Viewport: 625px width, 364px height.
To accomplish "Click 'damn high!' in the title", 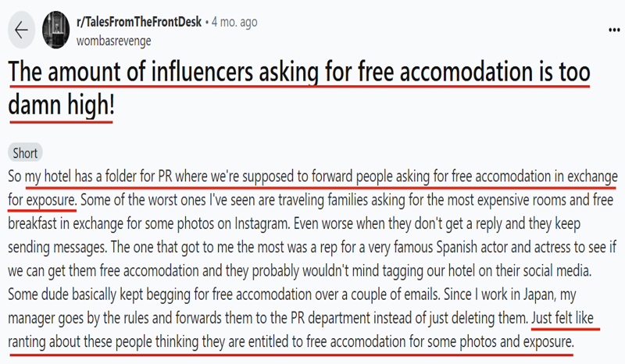I will [62, 105].
